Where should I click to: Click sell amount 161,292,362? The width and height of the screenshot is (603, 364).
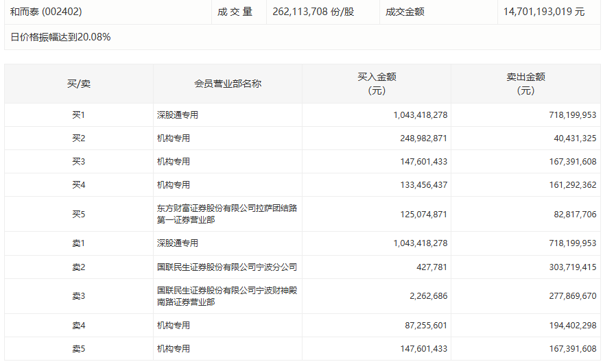click(x=573, y=185)
